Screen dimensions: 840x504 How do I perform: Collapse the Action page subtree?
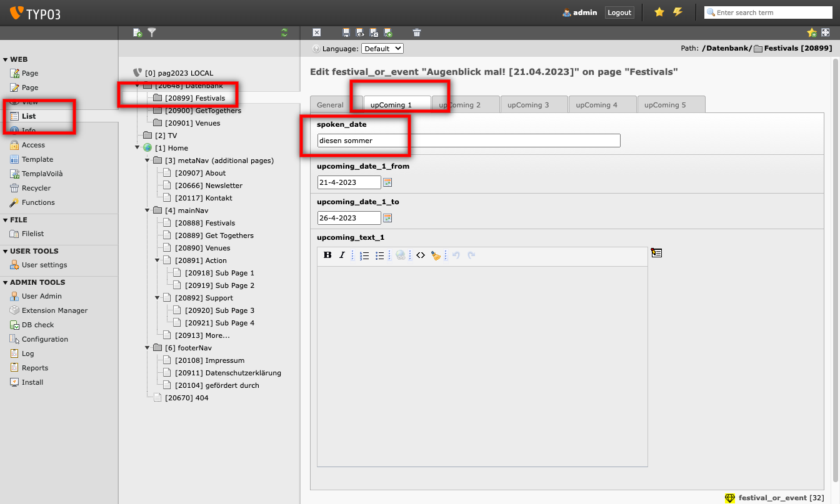[x=157, y=260]
